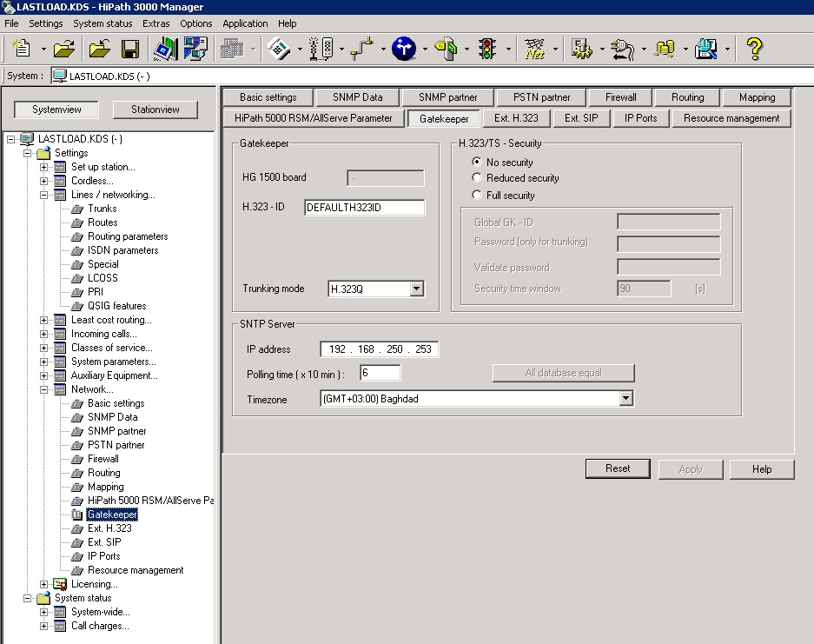Screen dimensions: 814x644
Task: Click the coins call charges icon
Action: pos(665,49)
